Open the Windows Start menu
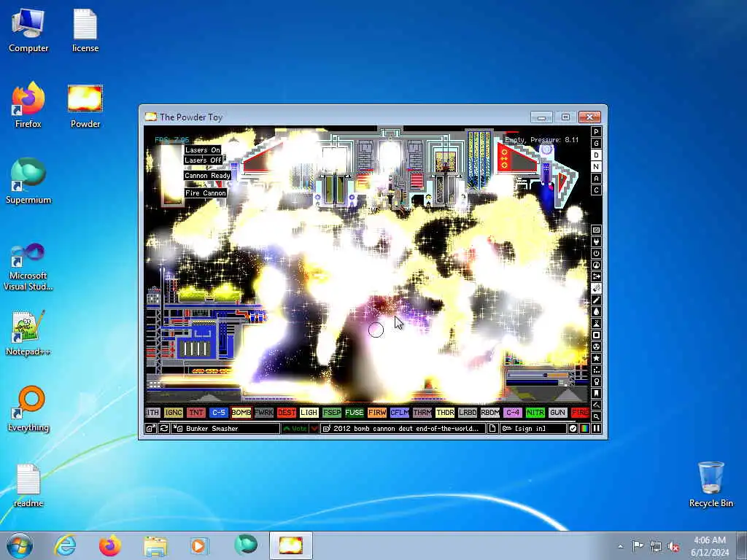 pyautogui.click(x=20, y=545)
